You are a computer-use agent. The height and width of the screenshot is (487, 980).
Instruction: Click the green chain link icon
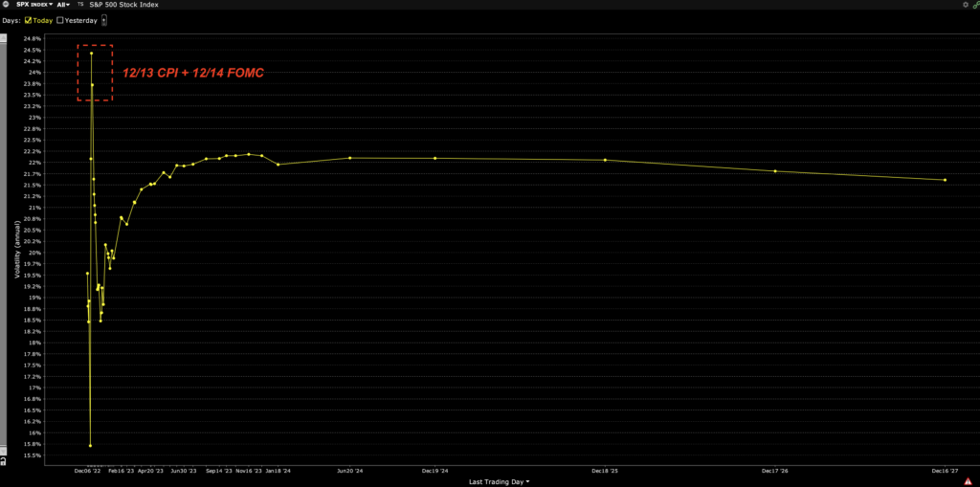[x=974, y=5]
